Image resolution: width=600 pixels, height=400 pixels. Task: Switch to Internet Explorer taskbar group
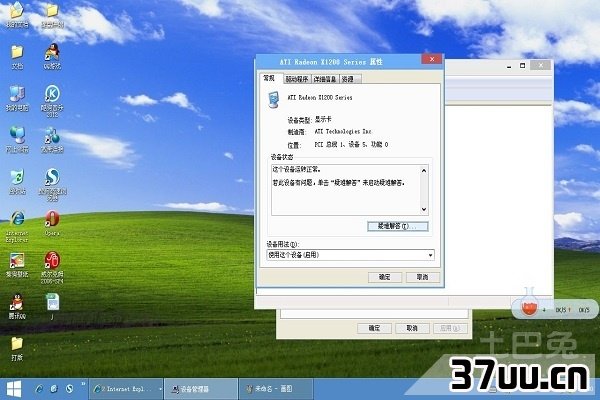point(125,389)
